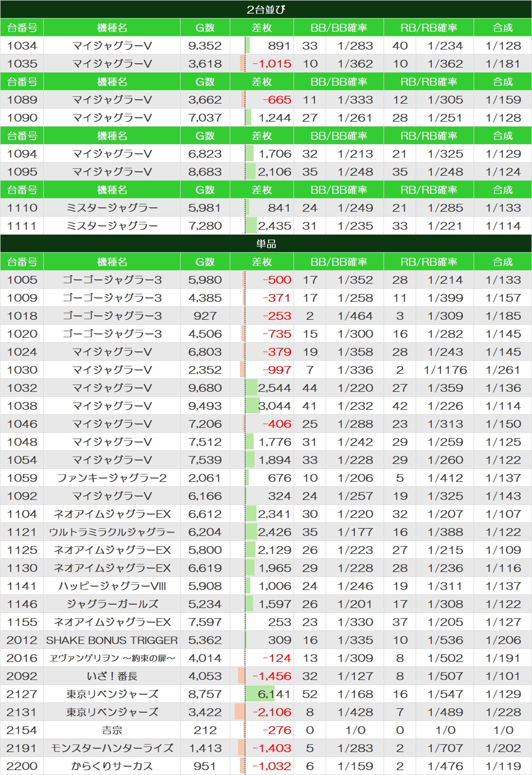
Task: Click ゴーゴージャグラー3 in row 1018
Action: (x=112, y=316)
